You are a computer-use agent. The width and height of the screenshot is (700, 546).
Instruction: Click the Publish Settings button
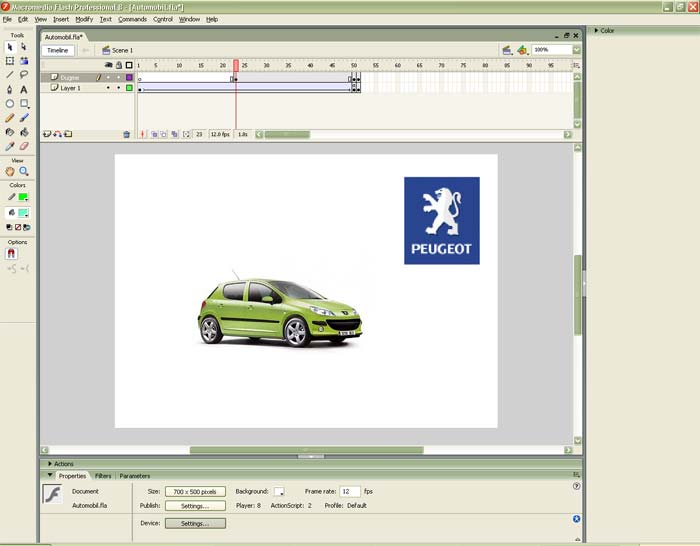tap(195, 506)
